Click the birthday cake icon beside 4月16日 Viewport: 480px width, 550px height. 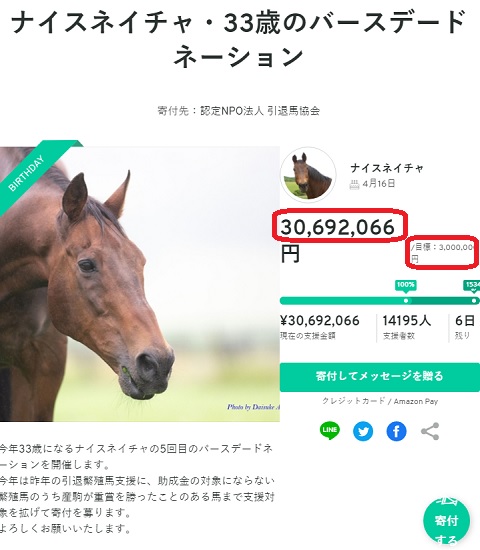point(354,184)
